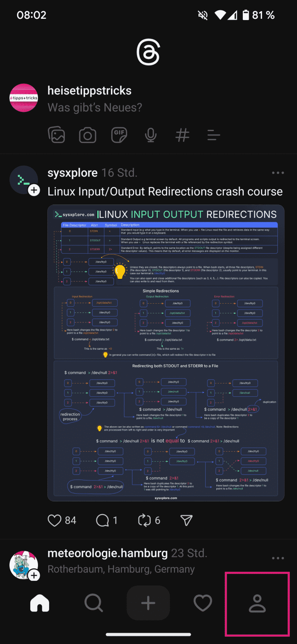Insert a hashtag topic with # icon
Image resolution: width=297 pixels, height=644 pixels.
click(x=182, y=135)
